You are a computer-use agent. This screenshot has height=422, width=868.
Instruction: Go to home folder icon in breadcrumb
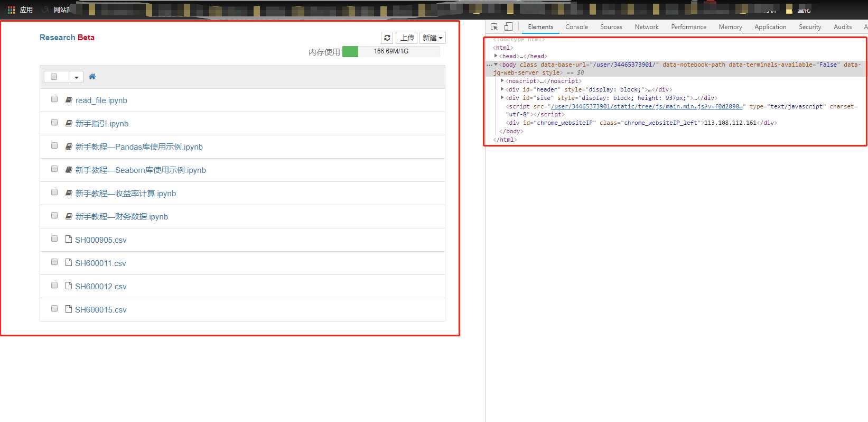pyautogui.click(x=92, y=77)
